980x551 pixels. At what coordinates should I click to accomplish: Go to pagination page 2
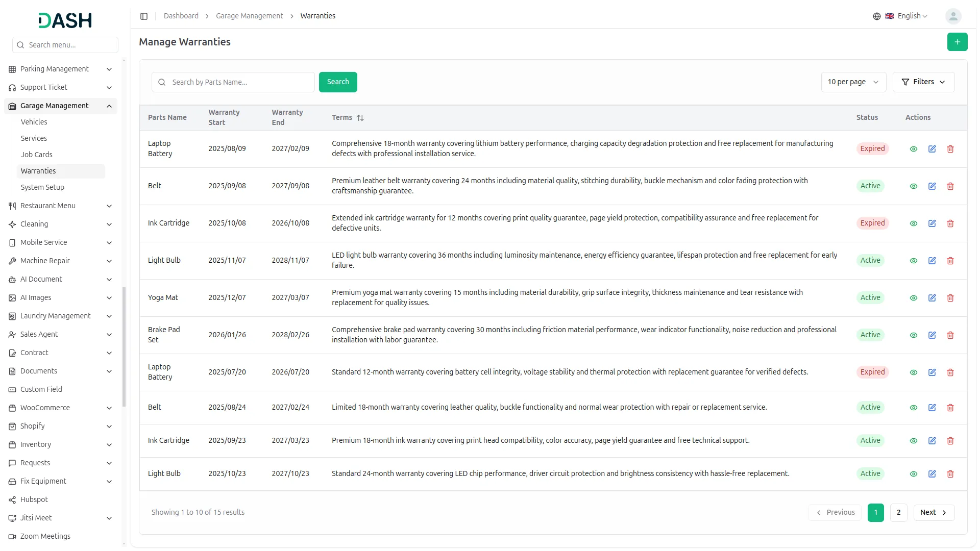pos(898,513)
